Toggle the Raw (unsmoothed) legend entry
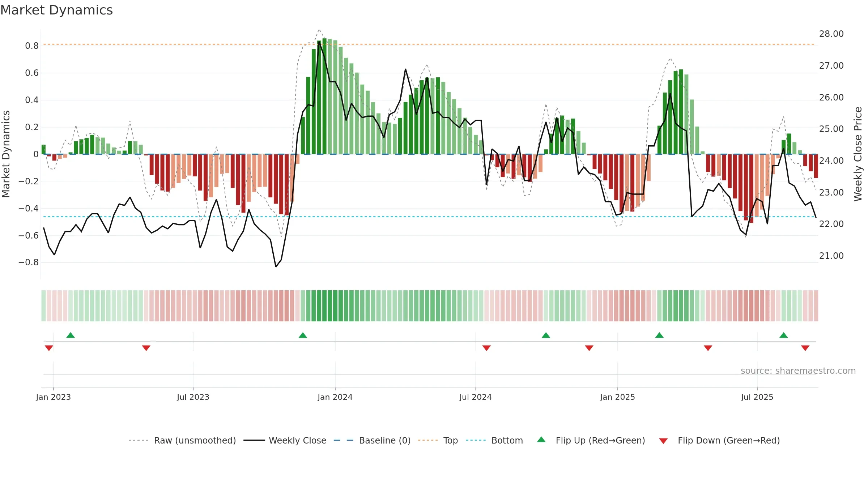Screen dimensions: 868x488 tap(182, 440)
